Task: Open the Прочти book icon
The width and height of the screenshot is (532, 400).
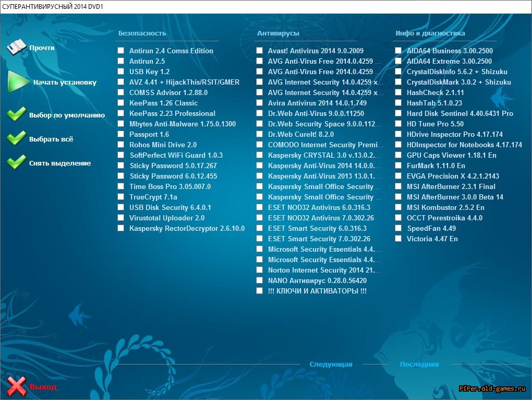Action: [16, 47]
